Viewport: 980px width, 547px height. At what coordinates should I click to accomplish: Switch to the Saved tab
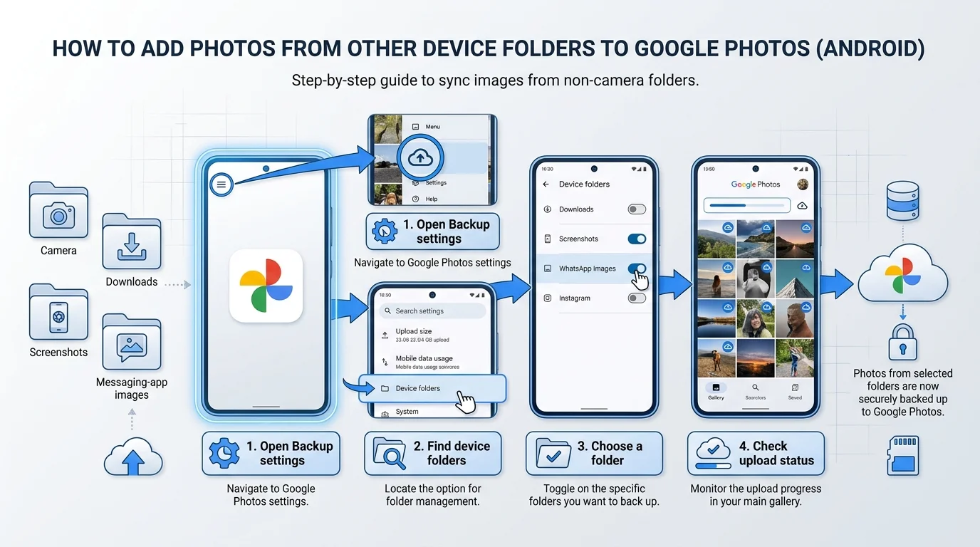click(795, 392)
